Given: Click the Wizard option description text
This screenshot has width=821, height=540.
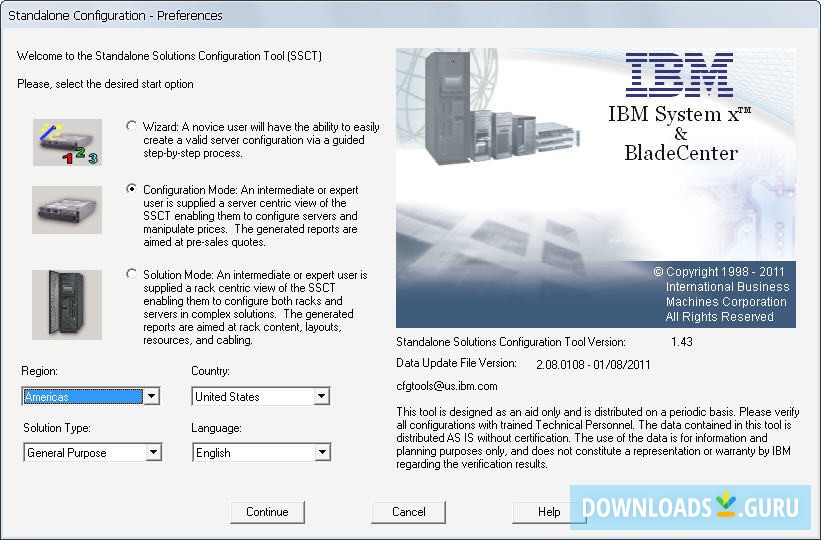Looking at the screenshot, I should (261, 140).
